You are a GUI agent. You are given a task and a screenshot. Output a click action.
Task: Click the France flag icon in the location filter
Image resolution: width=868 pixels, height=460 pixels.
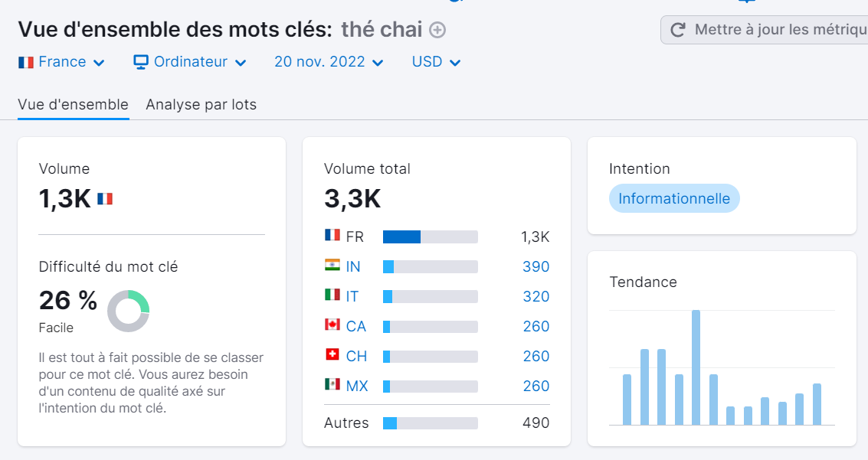[x=25, y=61]
